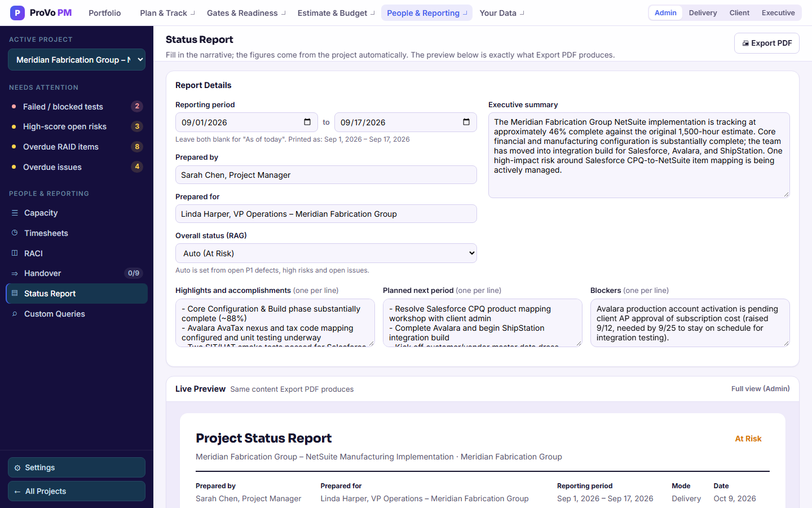Click the Blockers text area
The image size is (812, 508).
[690, 323]
